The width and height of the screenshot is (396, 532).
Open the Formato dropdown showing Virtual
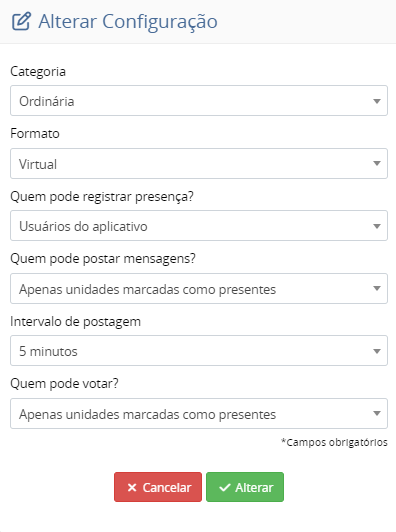point(199,164)
